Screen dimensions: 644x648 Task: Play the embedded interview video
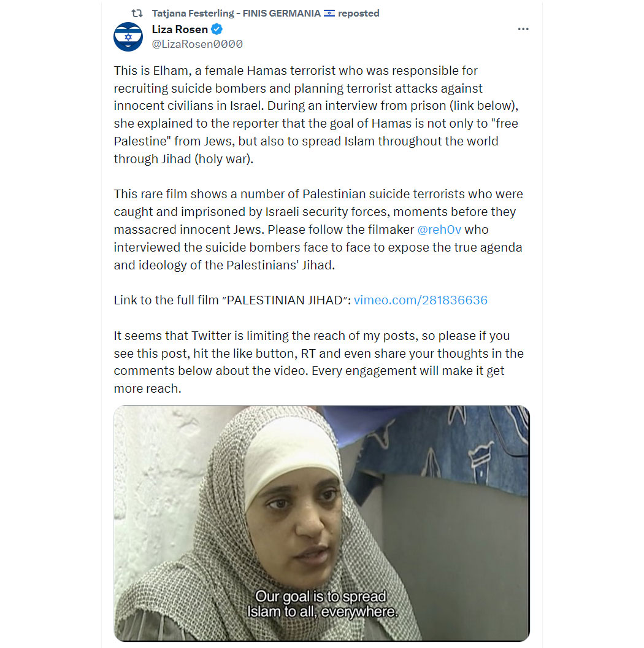[322, 523]
